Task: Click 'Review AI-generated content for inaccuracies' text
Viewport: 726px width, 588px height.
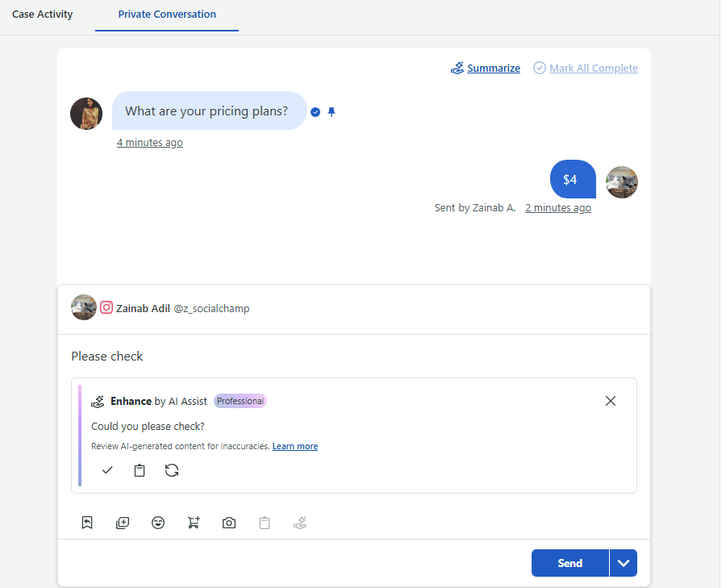Action: pyautogui.click(x=181, y=446)
